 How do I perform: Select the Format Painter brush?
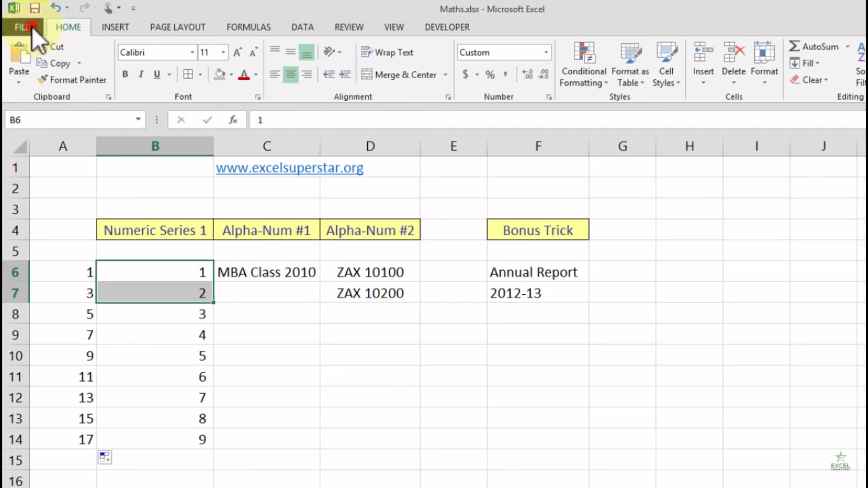72,79
